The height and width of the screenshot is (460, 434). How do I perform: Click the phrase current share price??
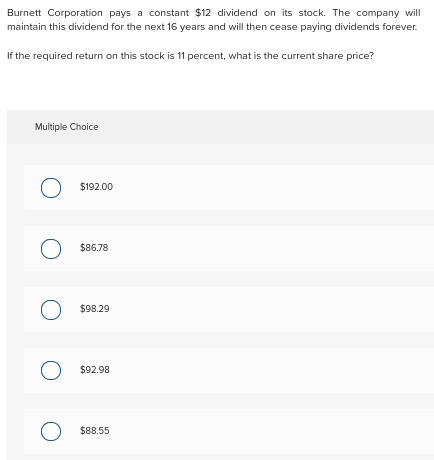click(x=328, y=56)
